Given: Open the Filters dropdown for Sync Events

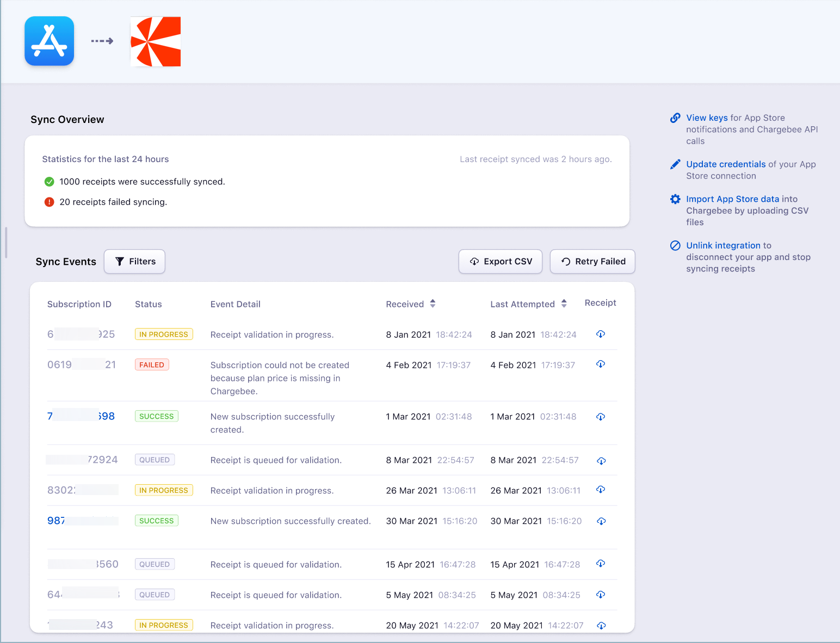Looking at the screenshot, I should (x=135, y=262).
